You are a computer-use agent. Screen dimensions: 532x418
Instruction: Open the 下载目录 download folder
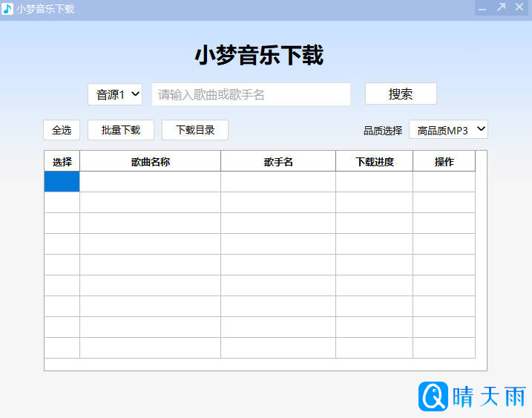click(x=195, y=130)
